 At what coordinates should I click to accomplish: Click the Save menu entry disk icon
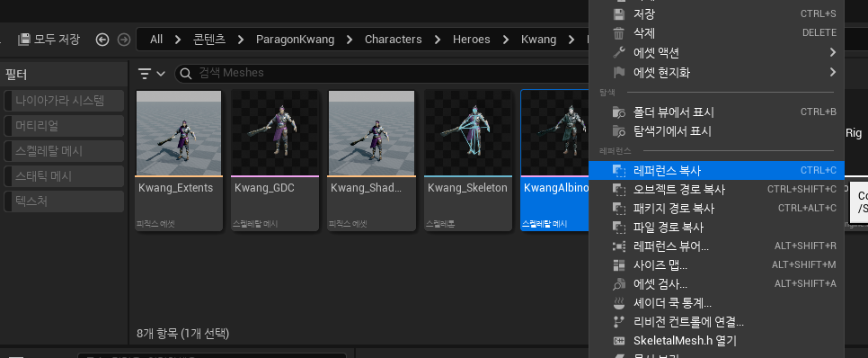tap(619, 13)
